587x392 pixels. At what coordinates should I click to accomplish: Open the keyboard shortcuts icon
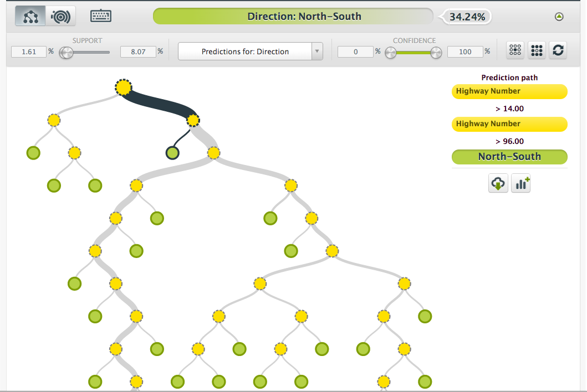click(100, 16)
